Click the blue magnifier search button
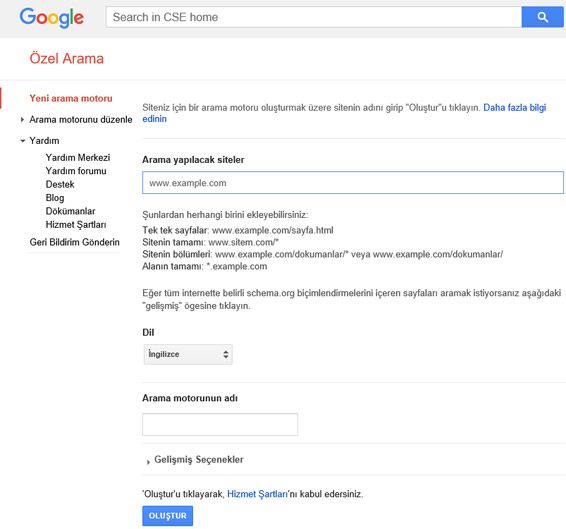The width and height of the screenshot is (566, 529). tap(542, 17)
